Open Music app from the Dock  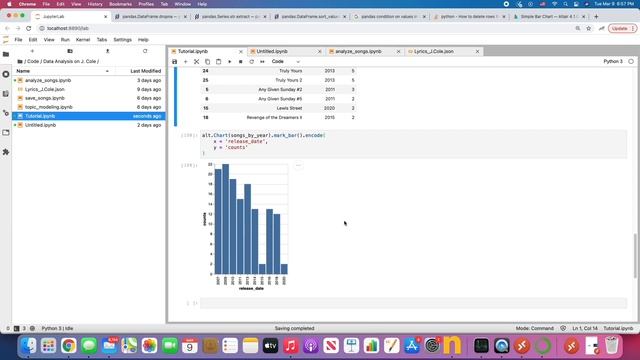pyautogui.click(x=291, y=346)
